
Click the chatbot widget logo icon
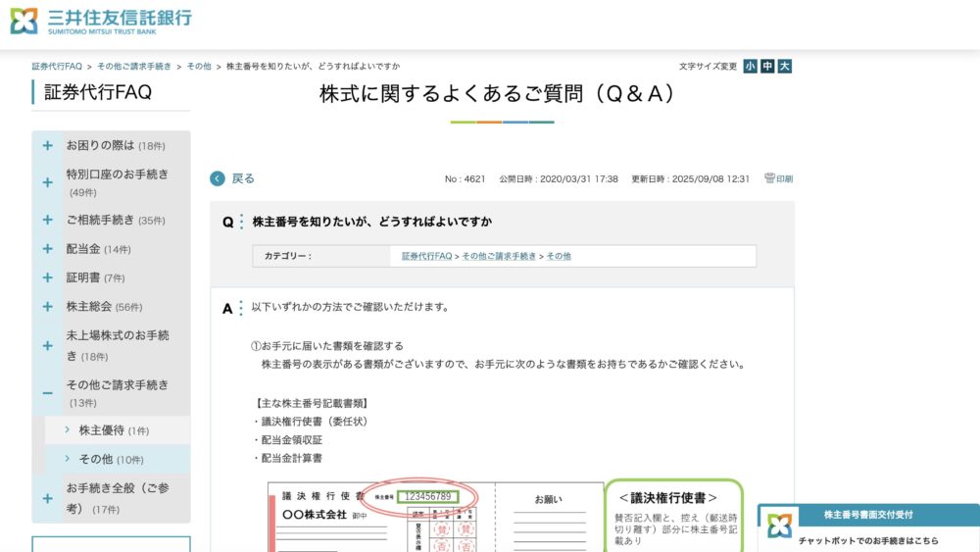(x=779, y=526)
